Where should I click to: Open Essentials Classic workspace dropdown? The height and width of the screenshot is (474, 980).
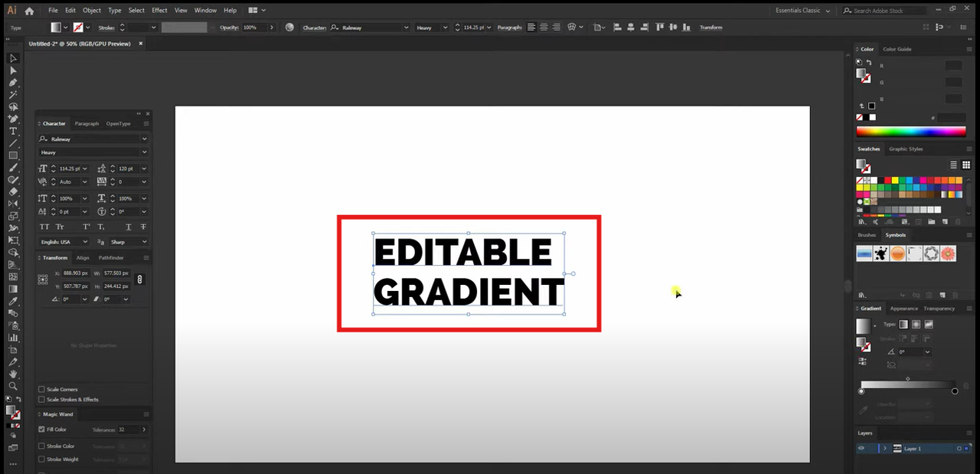coord(802,11)
